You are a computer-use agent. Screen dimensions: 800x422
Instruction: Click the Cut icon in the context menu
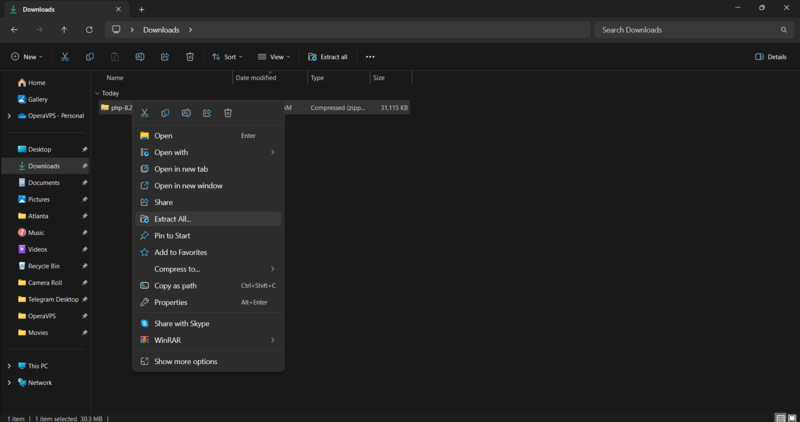click(144, 113)
